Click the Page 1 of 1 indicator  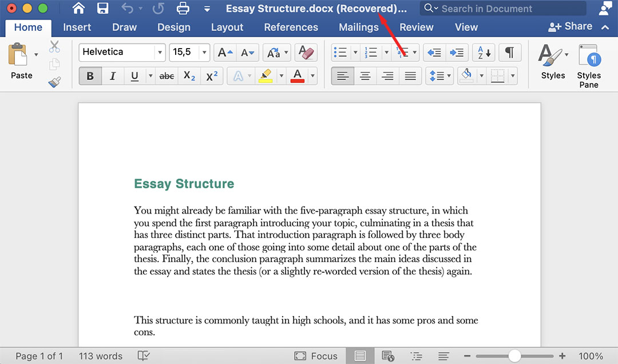(39, 356)
